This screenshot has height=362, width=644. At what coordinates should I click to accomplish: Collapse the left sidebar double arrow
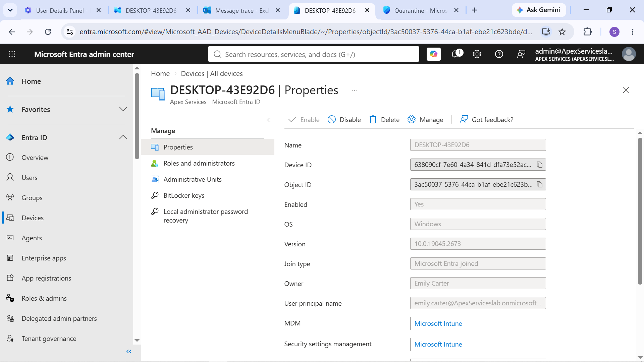pos(129,351)
